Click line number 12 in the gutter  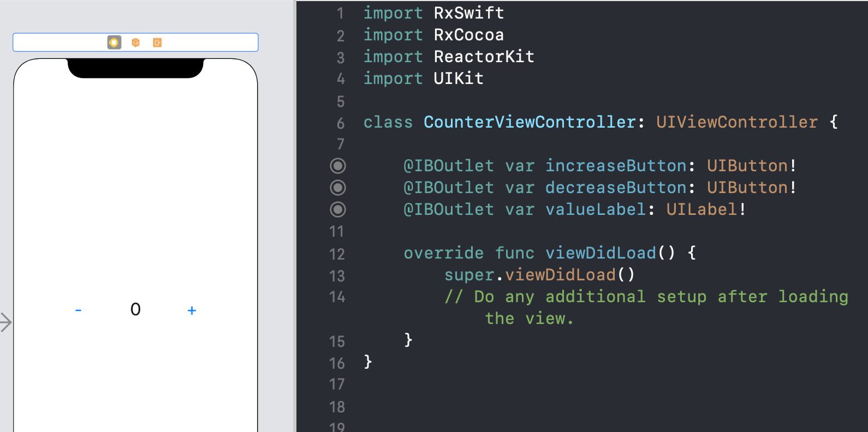(337, 254)
